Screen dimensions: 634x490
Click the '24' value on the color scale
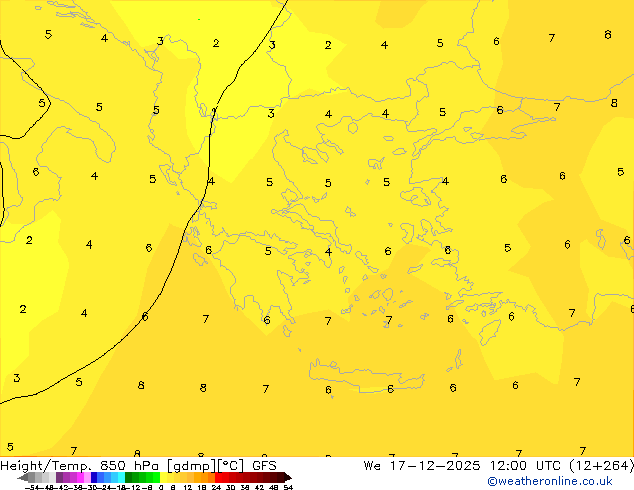coord(216,487)
